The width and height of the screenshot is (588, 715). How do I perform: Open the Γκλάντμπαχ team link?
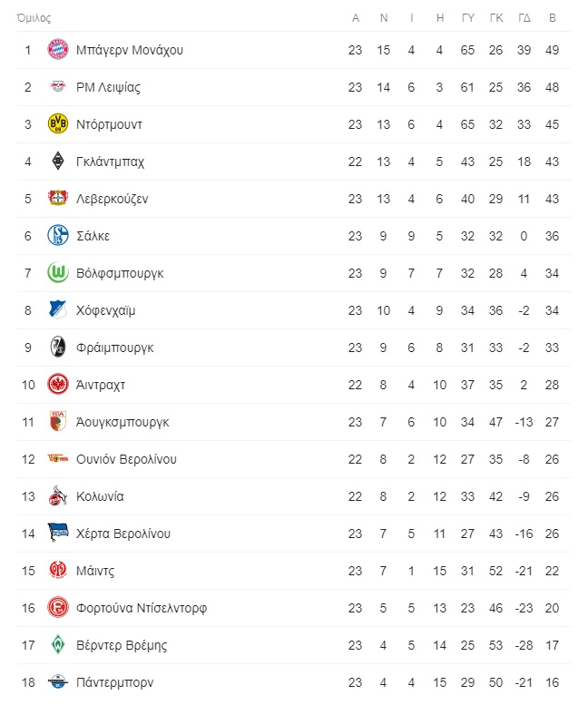pyautogui.click(x=110, y=162)
